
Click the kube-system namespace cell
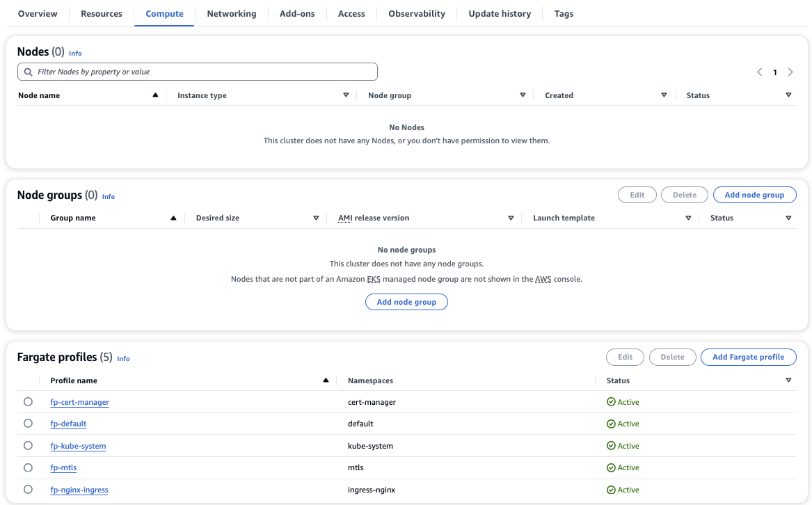pos(370,446)
